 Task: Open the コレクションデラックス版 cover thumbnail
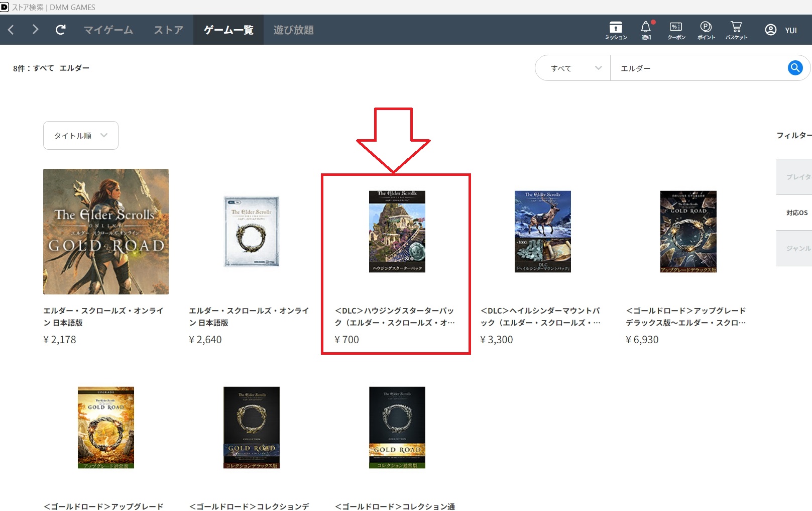(252, 428)
